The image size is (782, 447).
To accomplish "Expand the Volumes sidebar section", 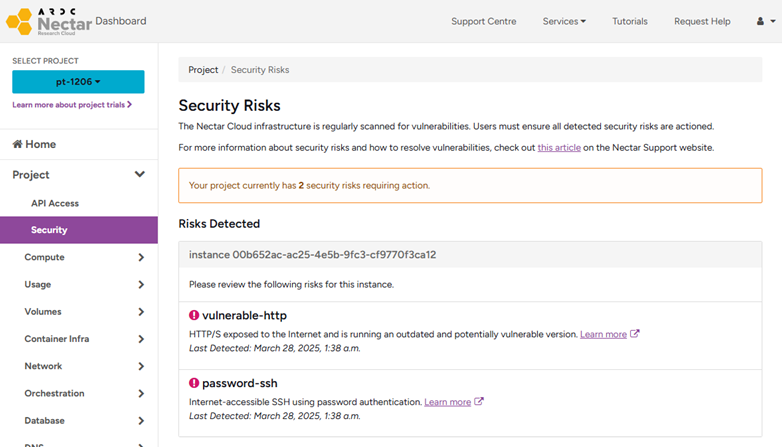I will point(140,312).
